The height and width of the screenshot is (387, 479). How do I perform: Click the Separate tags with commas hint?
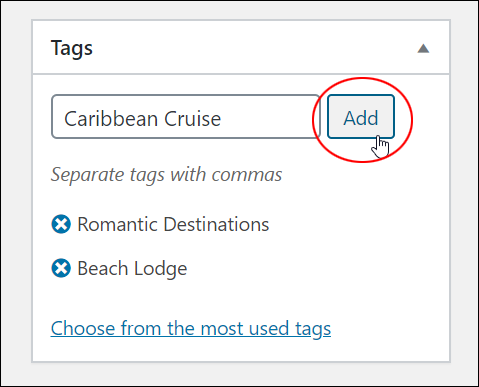pos(166,175)
